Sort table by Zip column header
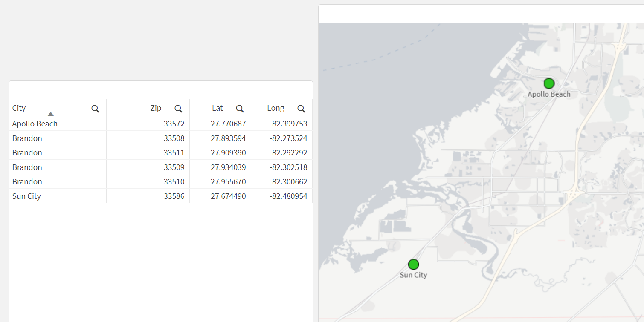The image size is (644, 322). pyautogui.click(x=156, y=108)
